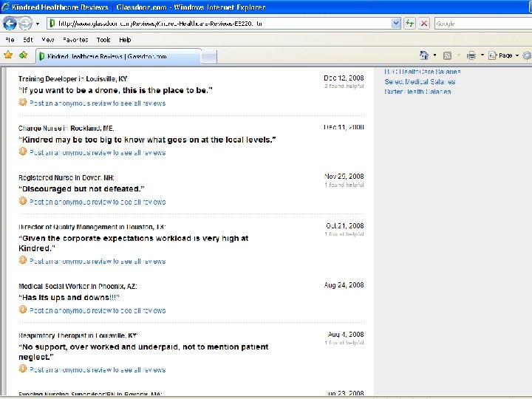The image size is (532, 399).
Task: Click the "Kindred may be too big" headline
Action: click(147, 140)
